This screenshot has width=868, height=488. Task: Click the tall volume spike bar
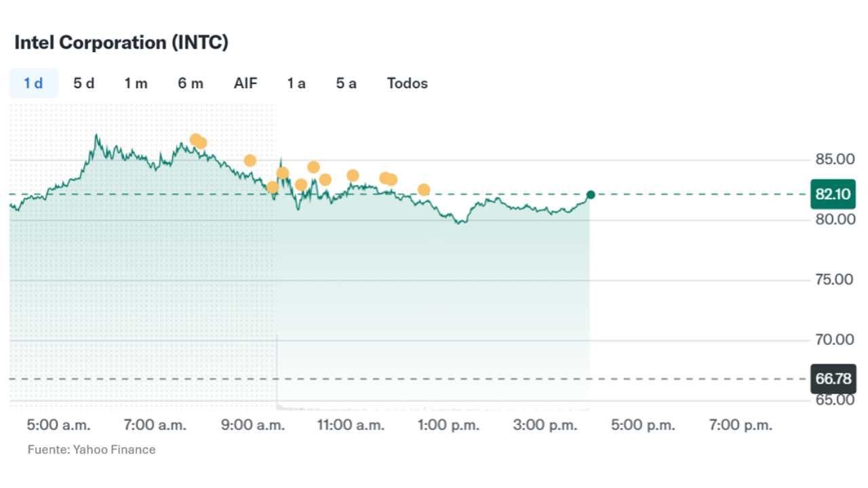[277, 371]
